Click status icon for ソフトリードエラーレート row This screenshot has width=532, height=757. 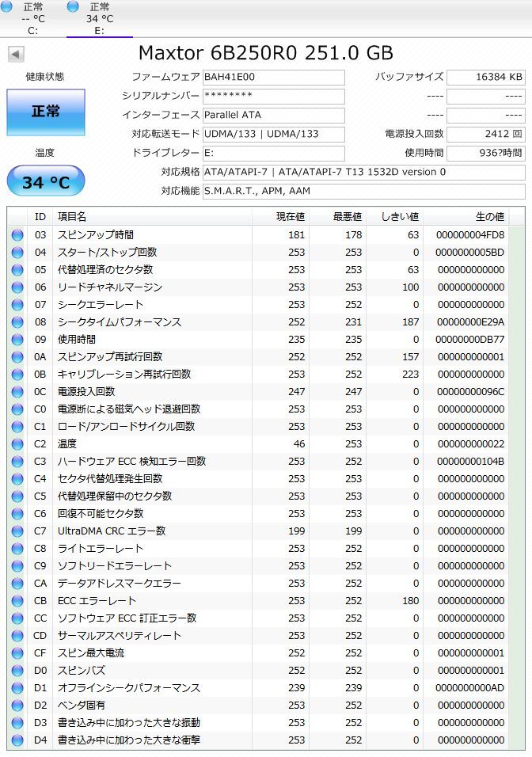click(17, 566)
